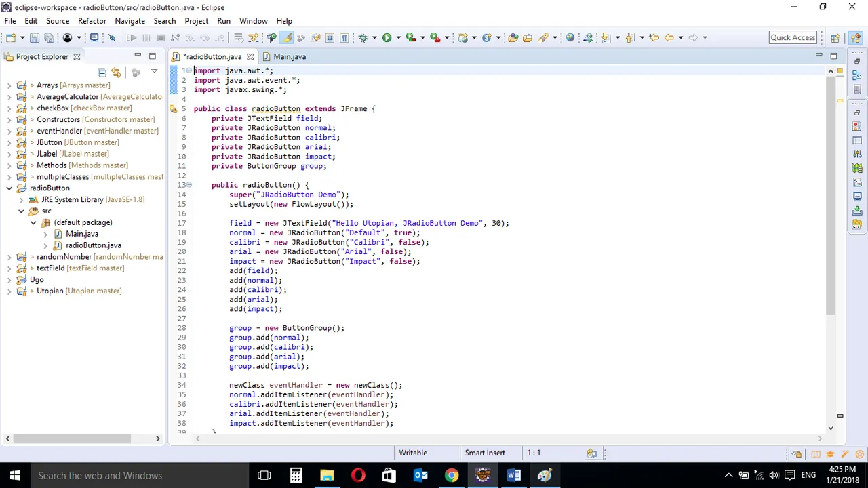
Task: Click the Quick Access search field
Action: point(793,38)
